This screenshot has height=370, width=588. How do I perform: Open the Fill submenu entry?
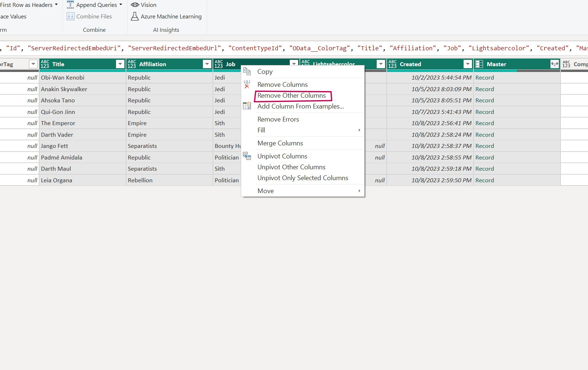click(303, 130)
